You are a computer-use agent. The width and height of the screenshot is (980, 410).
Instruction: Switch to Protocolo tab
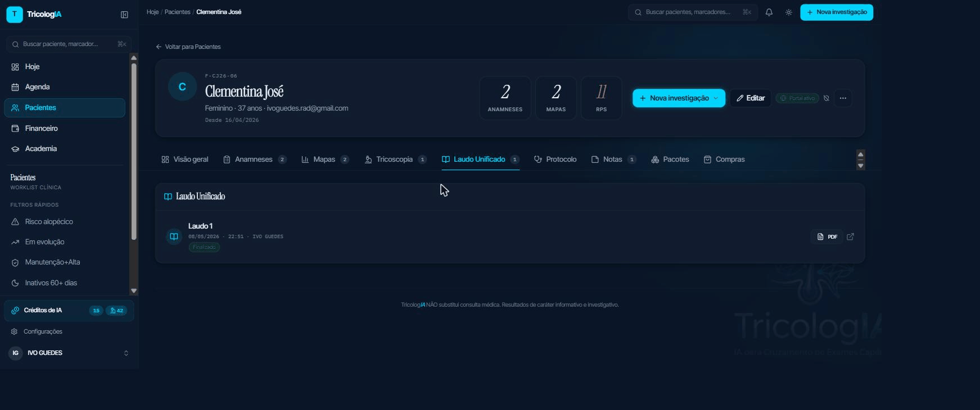click(556, 160)
